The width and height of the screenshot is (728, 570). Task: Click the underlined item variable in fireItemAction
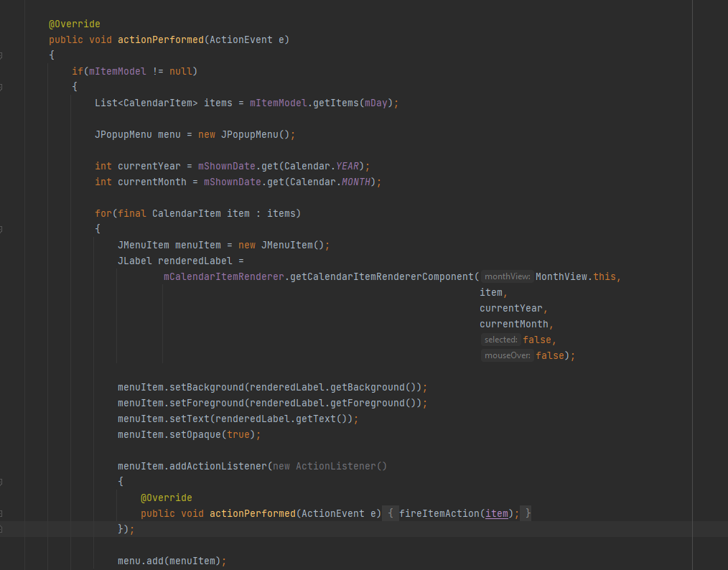[496, 513]
